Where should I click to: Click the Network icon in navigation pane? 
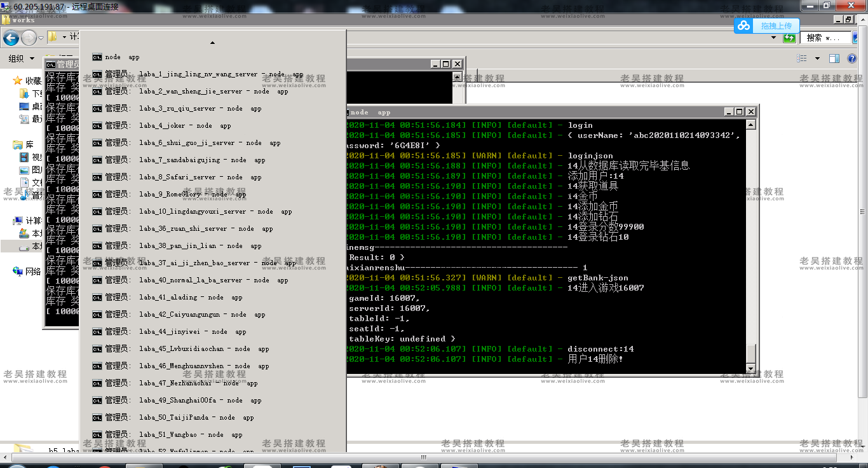tap(18, 272)
